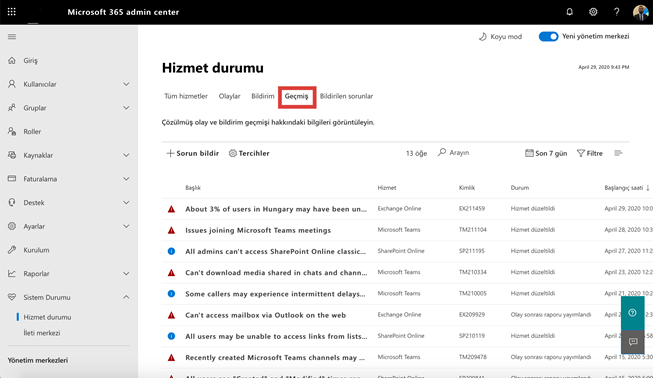The width and height of the screenshot is (653, 378).
Task: Expand the Kullanıcılar menu chevron
Action: click(x=126, y=84)
